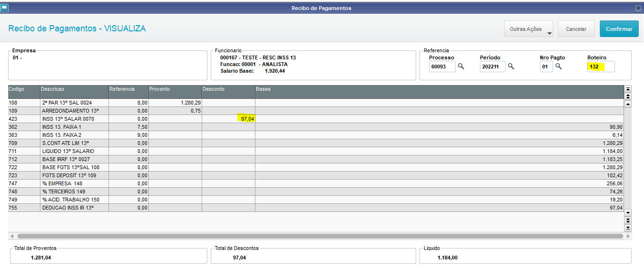
Task: Jump to first row using top scroll button
Action: click(x=627, y=89)
